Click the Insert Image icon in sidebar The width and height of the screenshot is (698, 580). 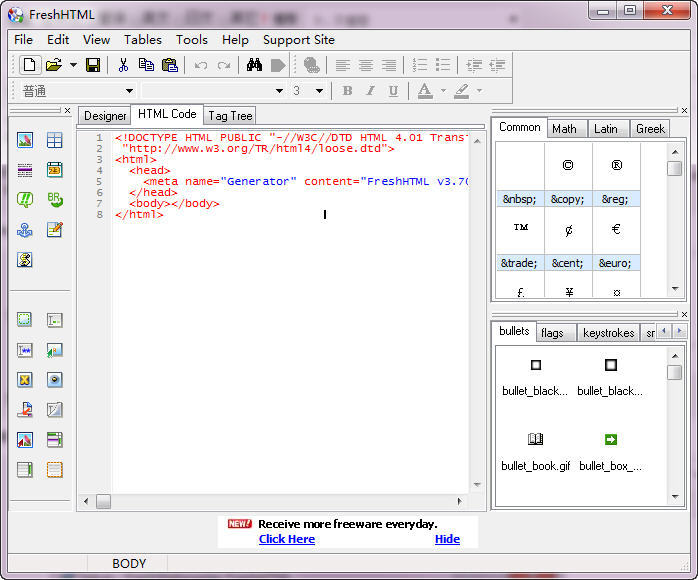click(x=25, y=140)
